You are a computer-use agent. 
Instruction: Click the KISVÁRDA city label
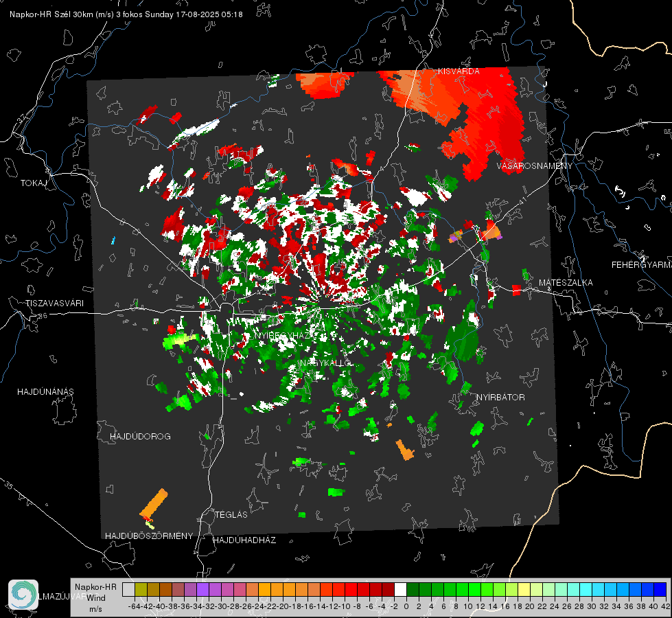tap(459, 71)
